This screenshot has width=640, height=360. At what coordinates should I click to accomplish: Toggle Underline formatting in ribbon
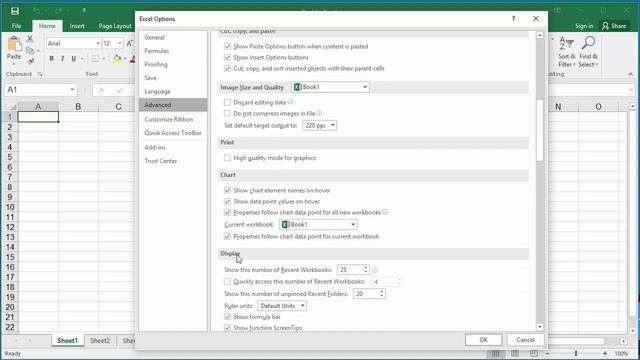coord(73,59)
